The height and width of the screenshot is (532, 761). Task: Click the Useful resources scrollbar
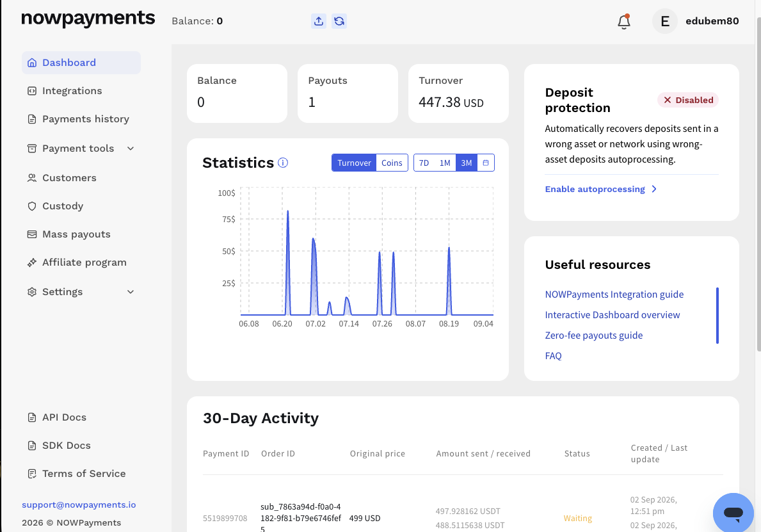coord(717,316)
